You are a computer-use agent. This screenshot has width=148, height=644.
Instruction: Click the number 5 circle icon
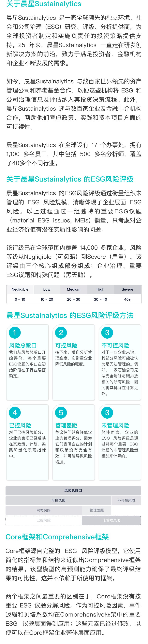tap(61, 412)
